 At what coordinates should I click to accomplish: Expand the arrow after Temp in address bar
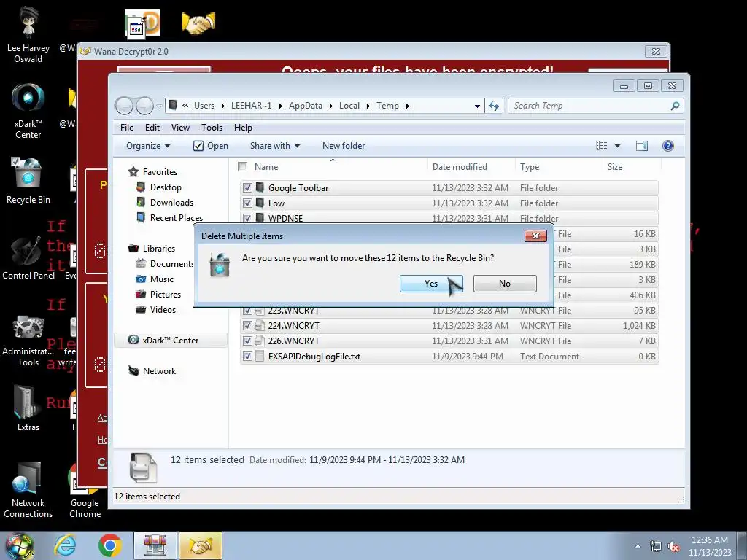[x=407, y=106]
